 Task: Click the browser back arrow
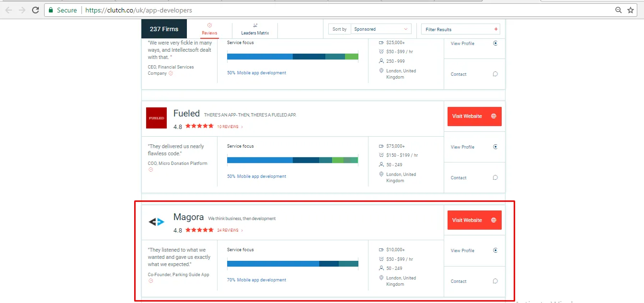coord(9,10)
